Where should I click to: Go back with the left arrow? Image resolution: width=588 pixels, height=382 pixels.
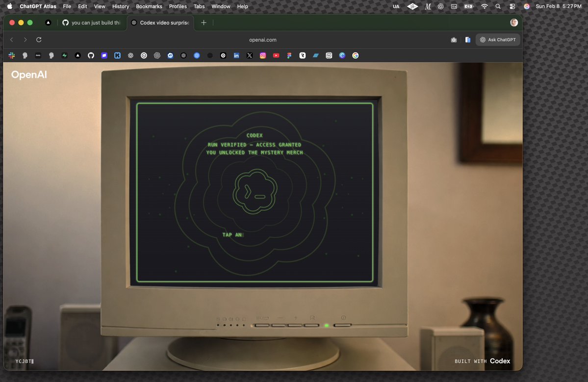12,40
